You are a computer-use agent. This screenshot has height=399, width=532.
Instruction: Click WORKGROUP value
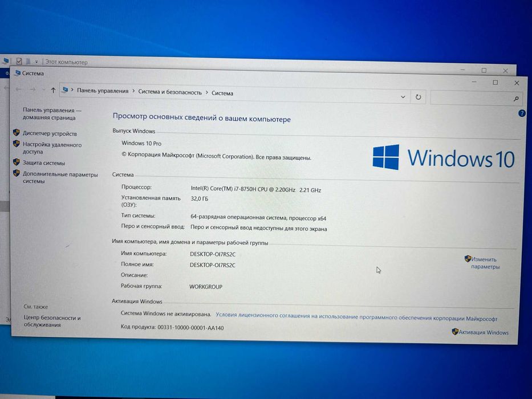pyautogui.click(x=206, y=287)
